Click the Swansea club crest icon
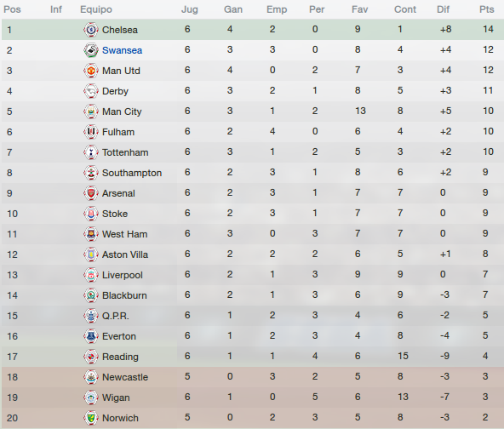Screen dimensions: 504x429 (91, 50)
